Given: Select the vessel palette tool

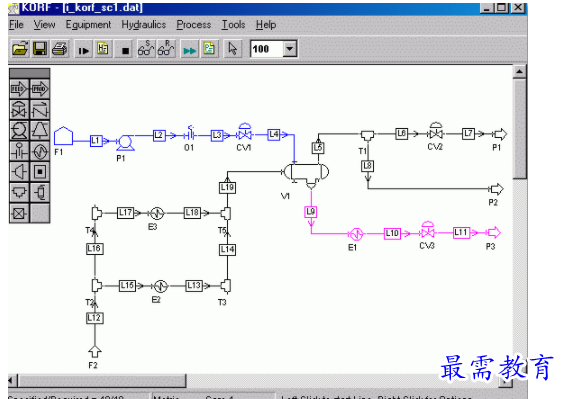Looking at the screenshot, I should [39, 193].
